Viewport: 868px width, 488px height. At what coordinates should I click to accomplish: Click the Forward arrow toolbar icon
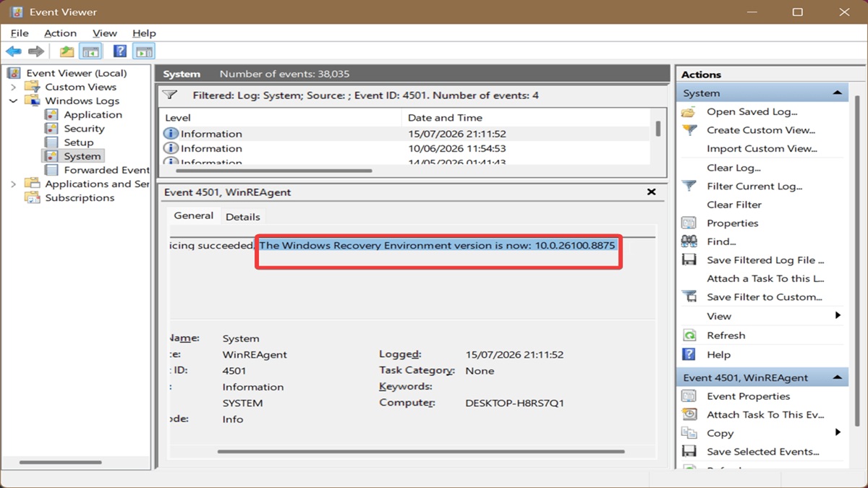36,51
